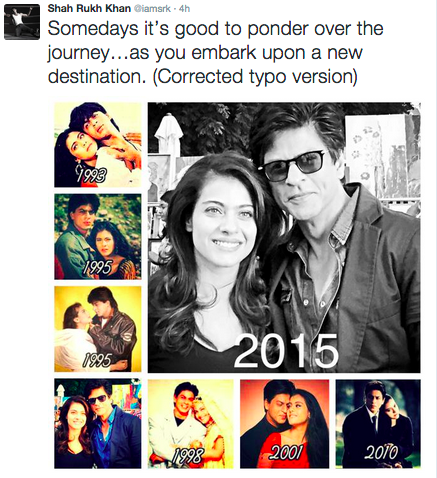Click the 1998 year caption
Viewport: 437px width, 478px height.
coord(188,456)
